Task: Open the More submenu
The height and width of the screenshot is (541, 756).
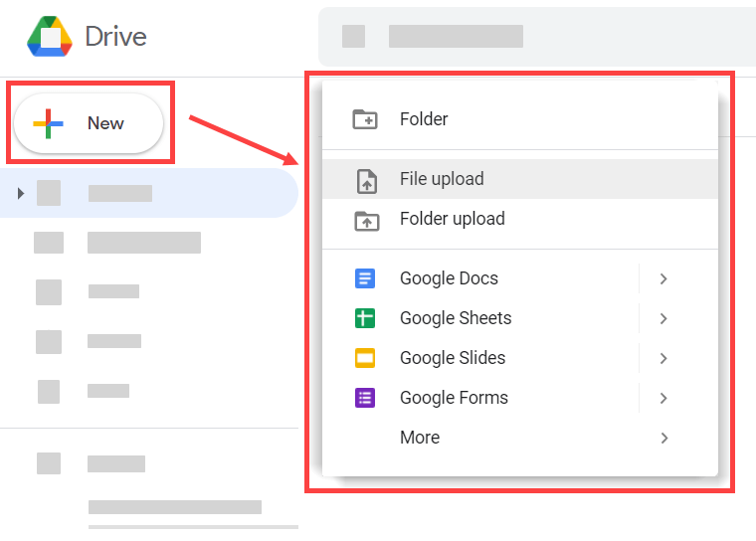Action: (x=519, y=438)
